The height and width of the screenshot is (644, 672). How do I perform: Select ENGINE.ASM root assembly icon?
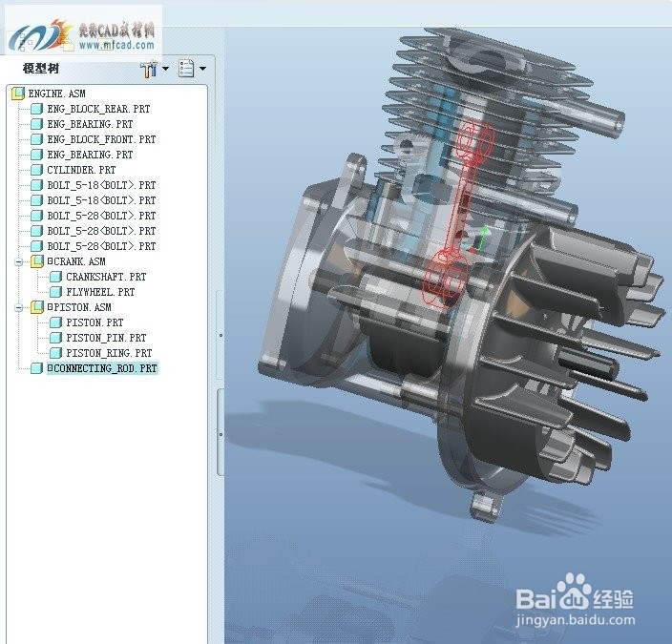pos(18,93)
